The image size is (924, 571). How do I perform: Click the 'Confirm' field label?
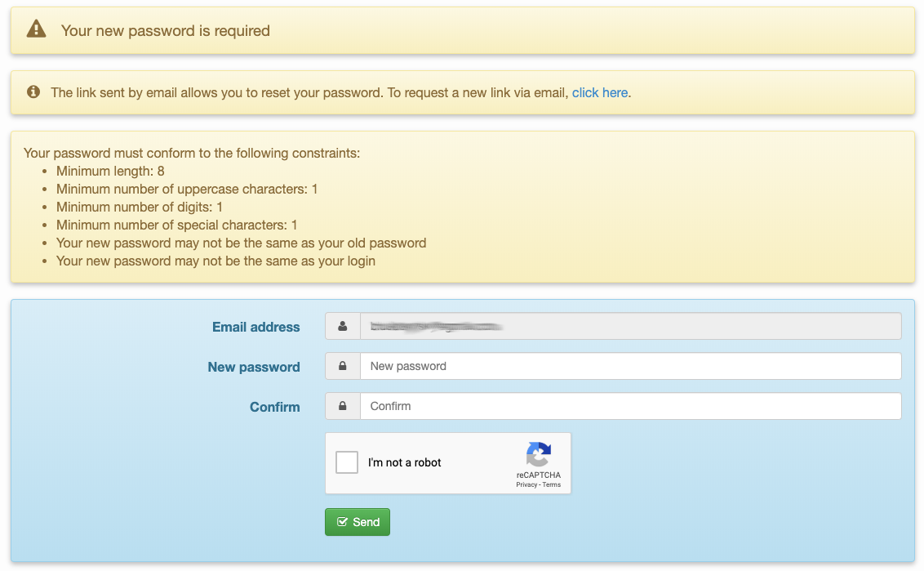pos(275,407)
